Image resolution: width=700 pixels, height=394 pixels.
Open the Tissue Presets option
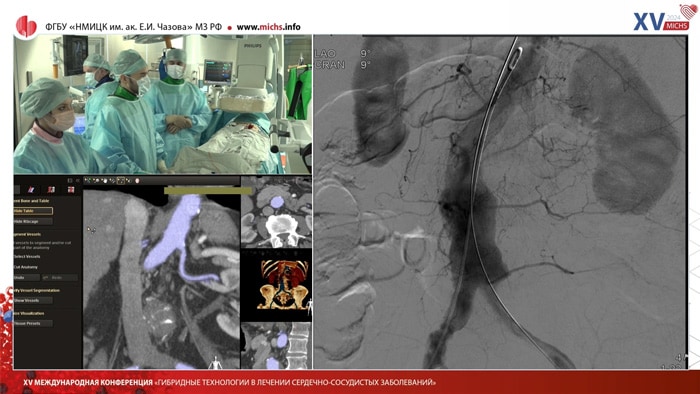click(33, 323)
